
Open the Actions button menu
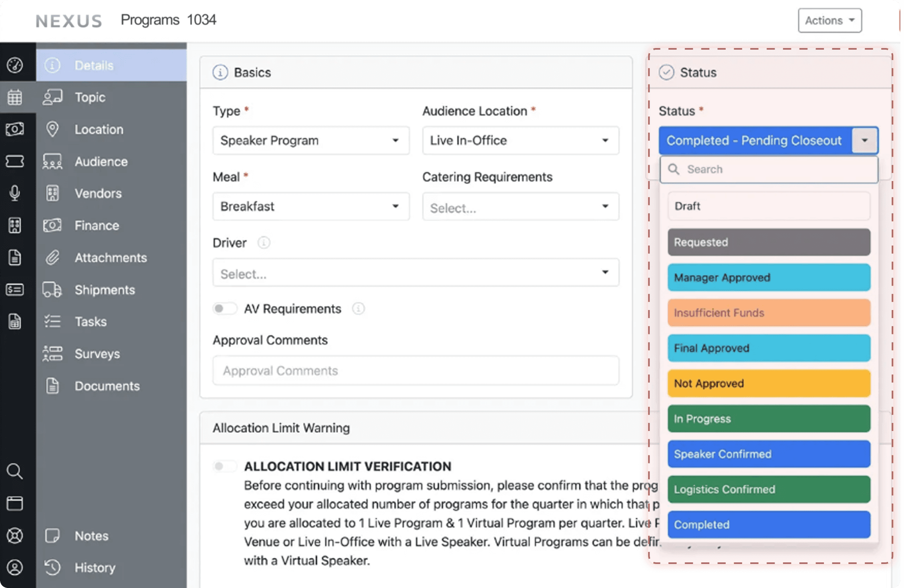[829, 20]
